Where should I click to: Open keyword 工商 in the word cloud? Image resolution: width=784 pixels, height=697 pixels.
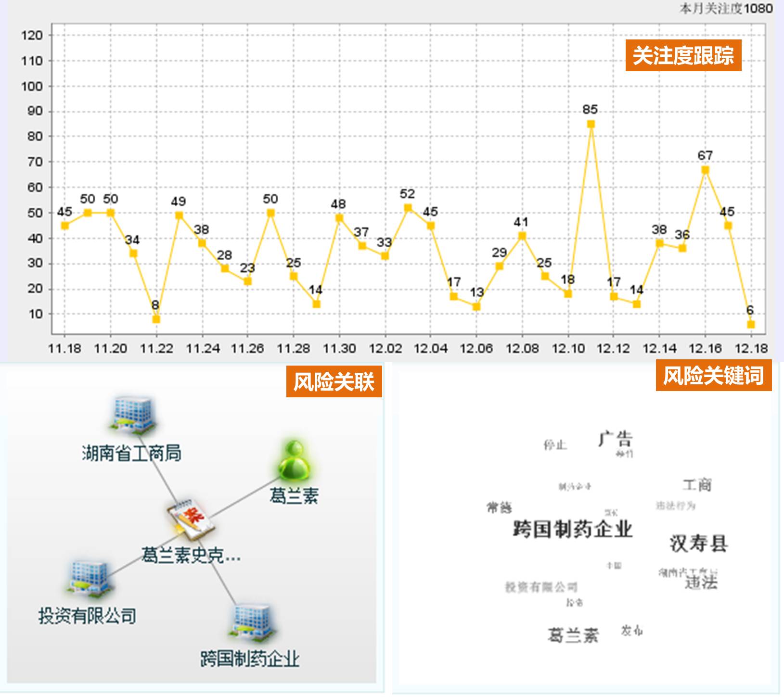pyautogui.click(x=696, y=484)
